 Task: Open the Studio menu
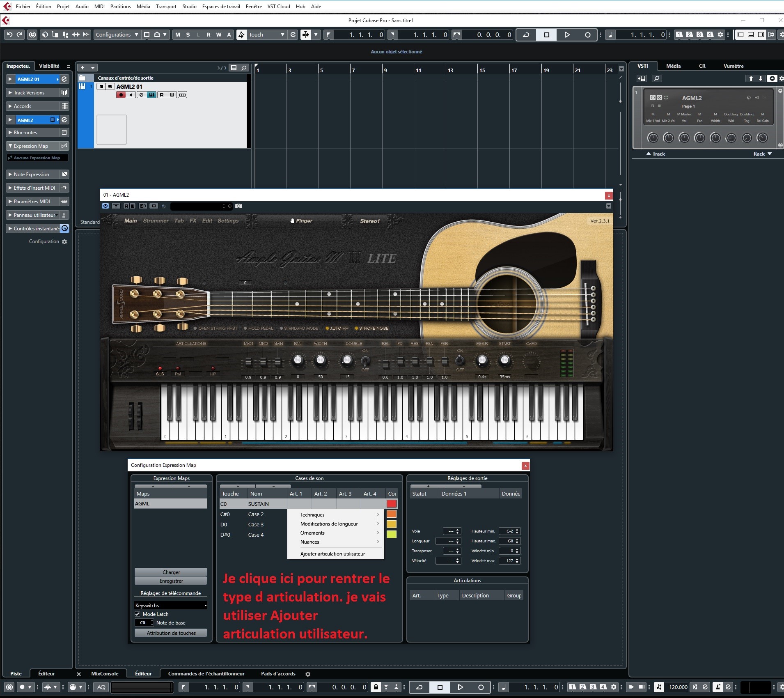click(189, 6)
